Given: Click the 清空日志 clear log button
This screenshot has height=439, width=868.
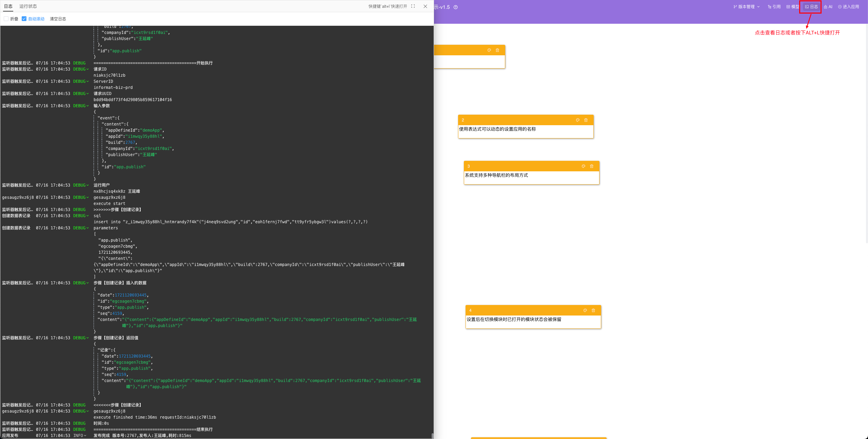Looking at the screenshot, I should pyautogui.click(x=58, y=19).
